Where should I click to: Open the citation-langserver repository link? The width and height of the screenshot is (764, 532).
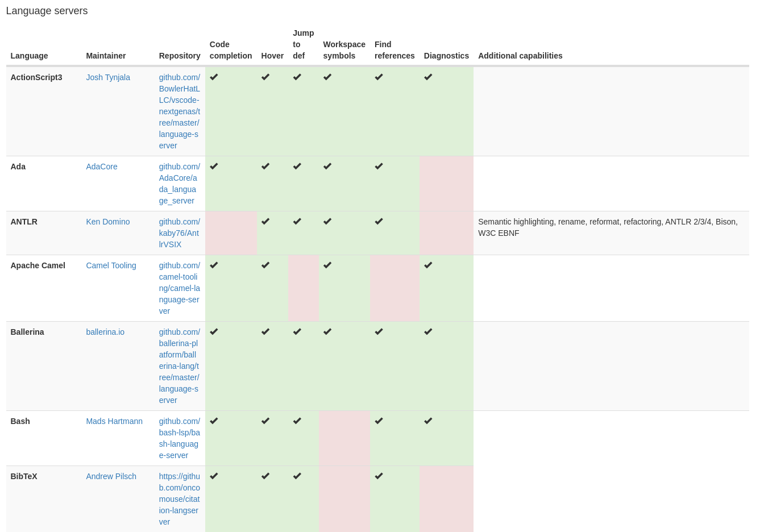(180, 499)
